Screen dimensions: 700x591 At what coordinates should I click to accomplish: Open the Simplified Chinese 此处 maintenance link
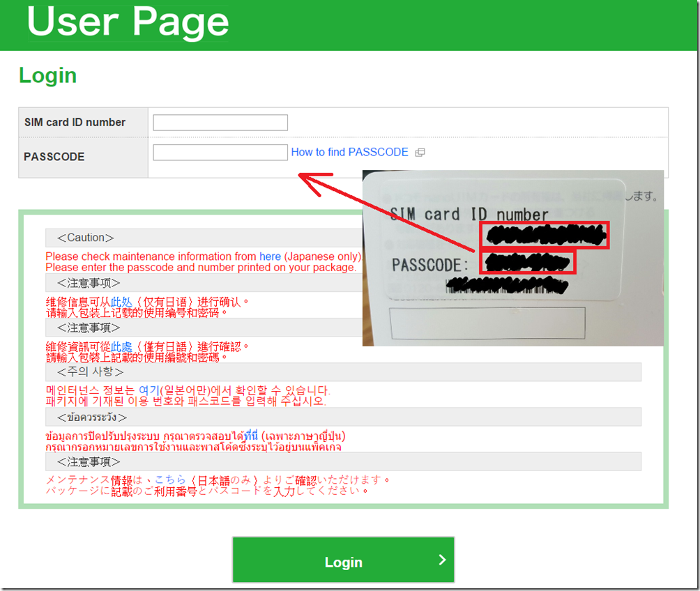[121, 302]
